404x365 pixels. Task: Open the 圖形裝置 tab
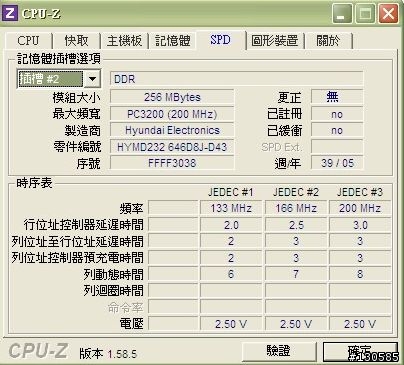pos(275,41)
